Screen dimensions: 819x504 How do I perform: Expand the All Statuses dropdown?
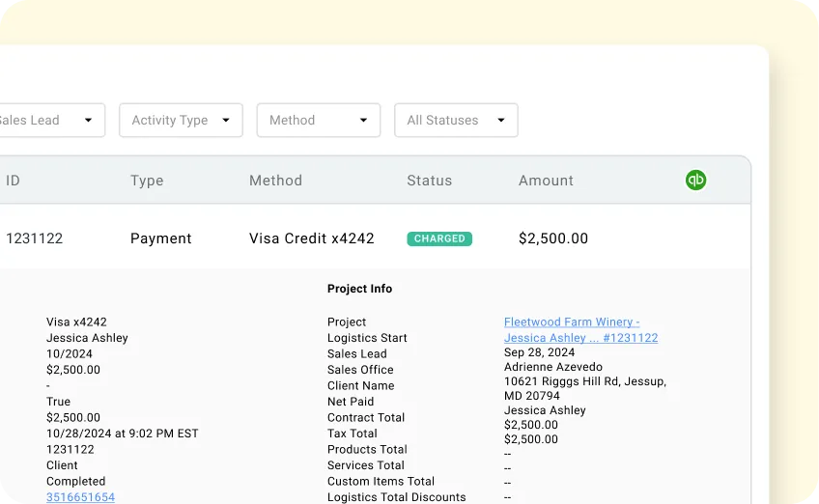click(456, 121)
